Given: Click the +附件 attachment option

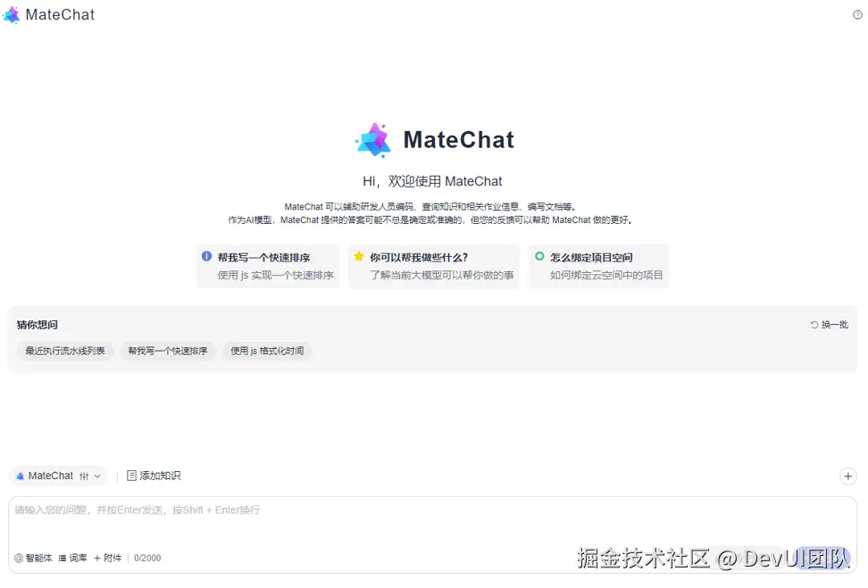Looking at the screenshot, I should pyautogui.click(x=107, y=558).
